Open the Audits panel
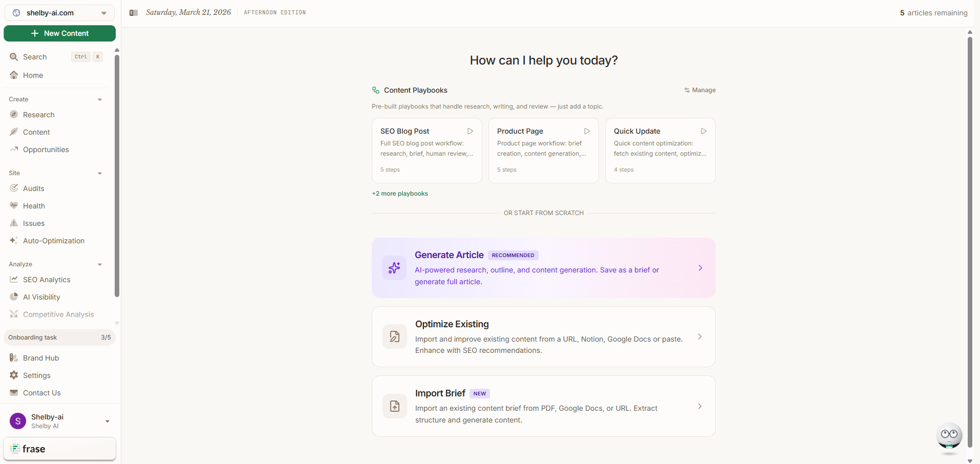 pyautogui.click(x=33, y=188)
